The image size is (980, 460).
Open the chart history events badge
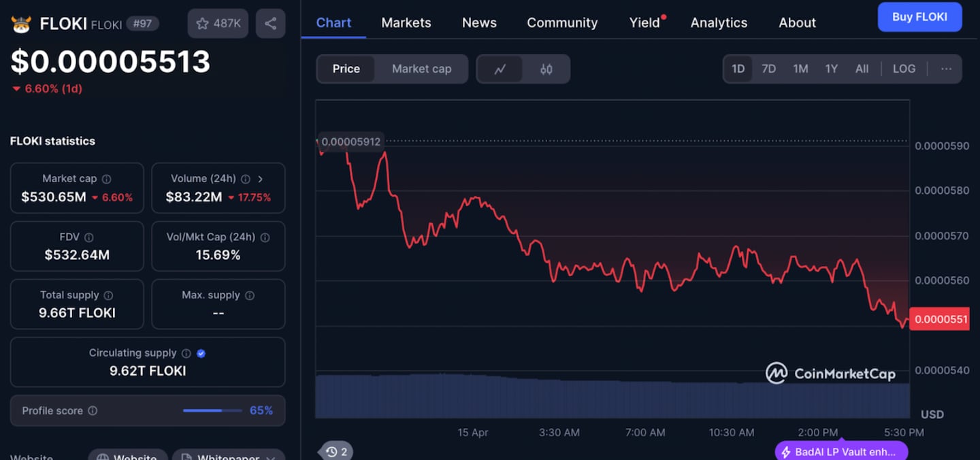click(336, 451)
